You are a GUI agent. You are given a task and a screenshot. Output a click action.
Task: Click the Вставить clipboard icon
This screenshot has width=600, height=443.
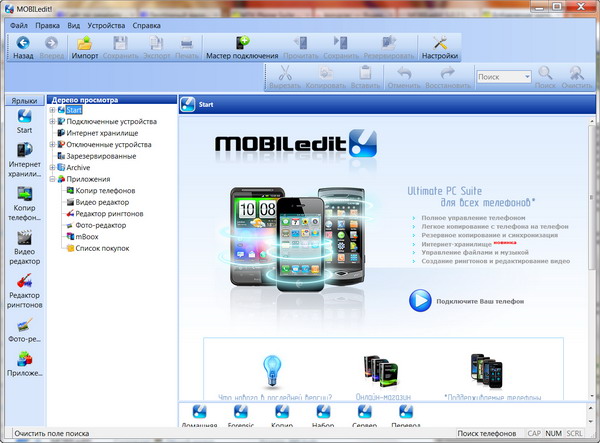point(365,72)
